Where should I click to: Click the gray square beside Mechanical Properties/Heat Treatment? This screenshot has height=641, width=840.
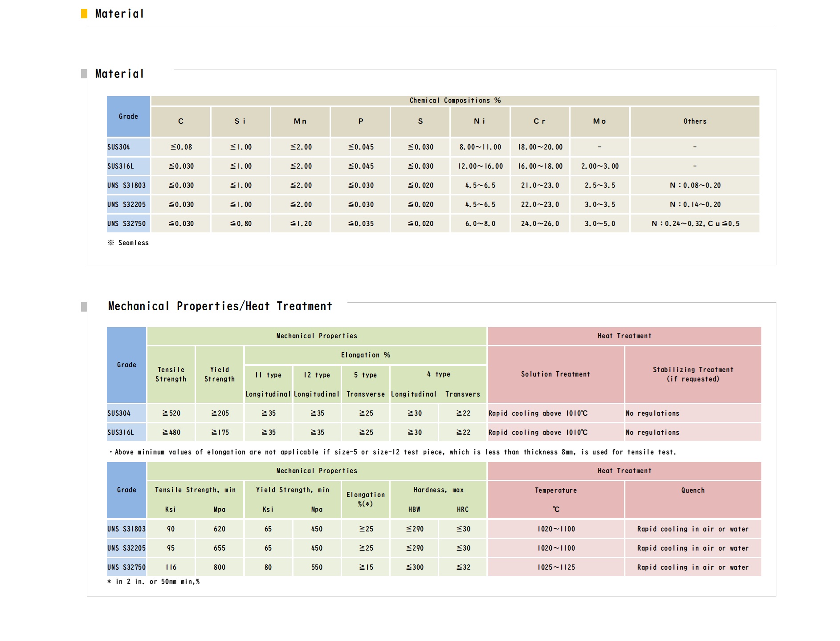tap(84, 307)
